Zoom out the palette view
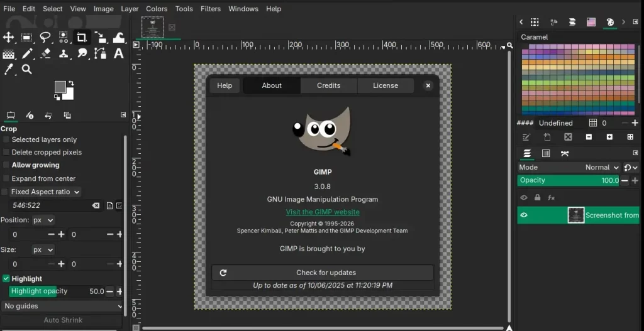 589,137
